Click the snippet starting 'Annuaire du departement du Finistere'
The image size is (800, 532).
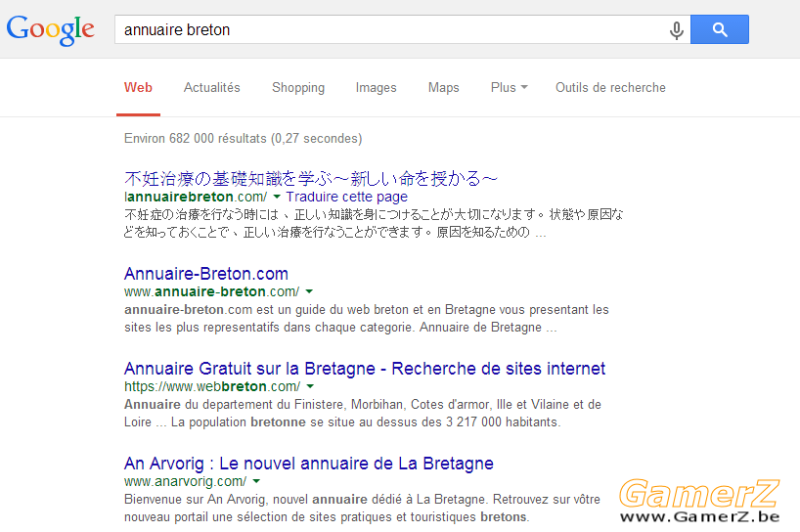click(x=363, y=413)
